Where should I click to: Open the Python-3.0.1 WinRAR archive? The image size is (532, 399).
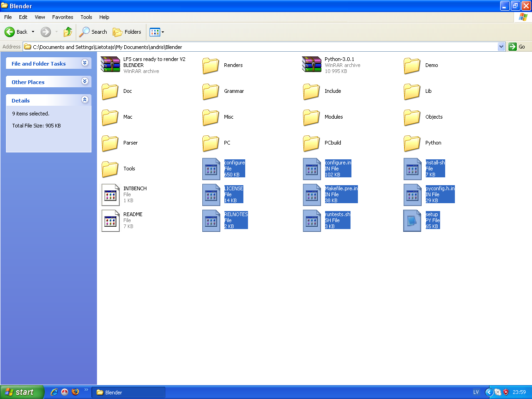pos(311,65)
